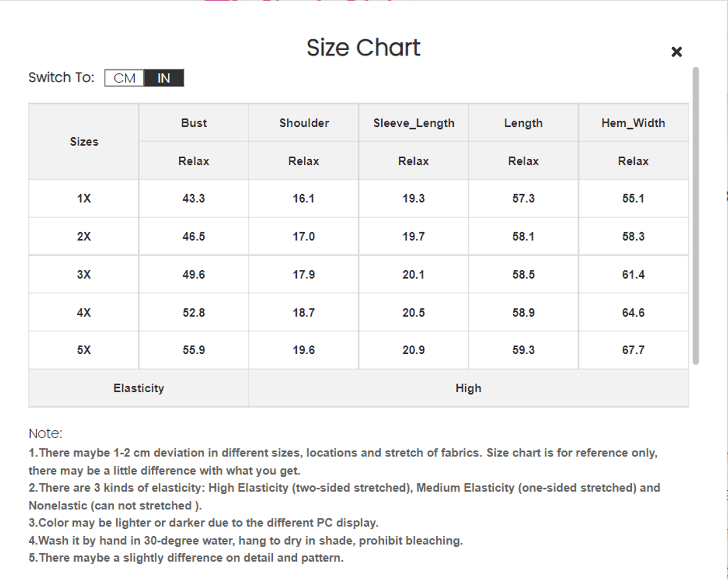Click the 43.3 bust value for 1X
The height and width of the screenshot is (580, 728).
[x=194, y=199]
